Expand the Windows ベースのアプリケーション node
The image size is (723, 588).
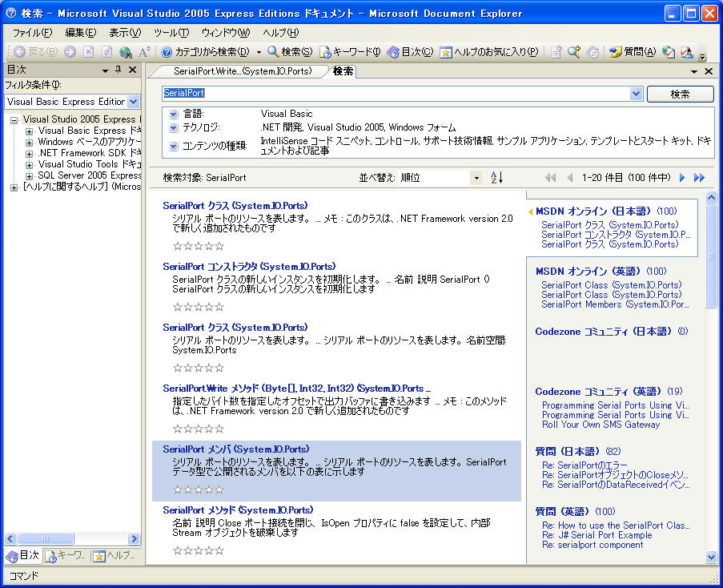29,143
